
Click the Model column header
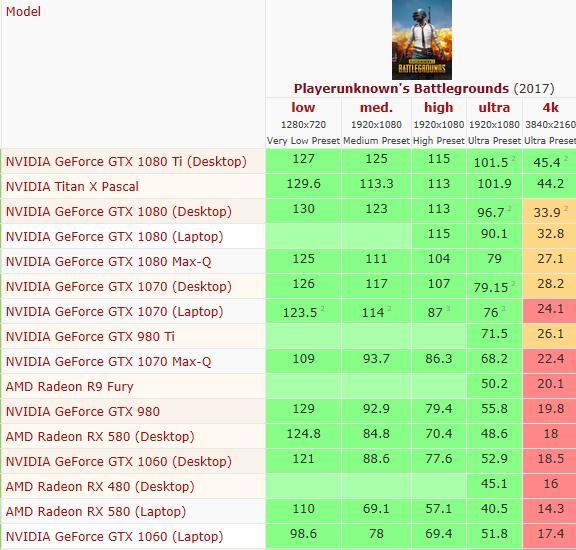click(23, 11)
